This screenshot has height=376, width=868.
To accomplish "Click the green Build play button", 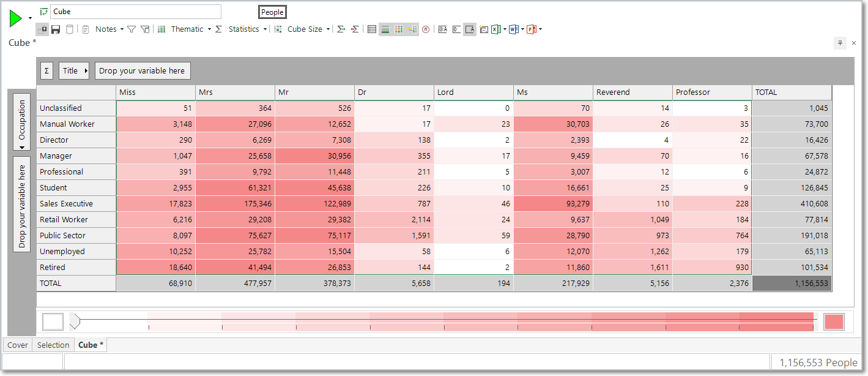I will (x=15, y=19).
